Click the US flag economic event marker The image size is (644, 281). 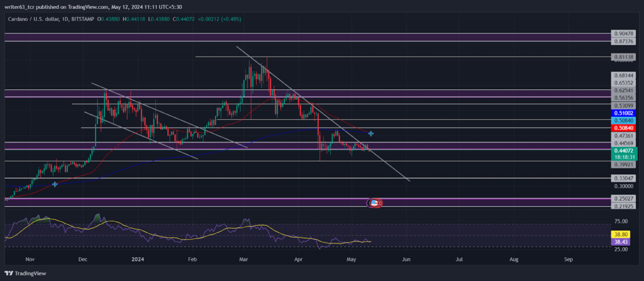click(374, 202)
